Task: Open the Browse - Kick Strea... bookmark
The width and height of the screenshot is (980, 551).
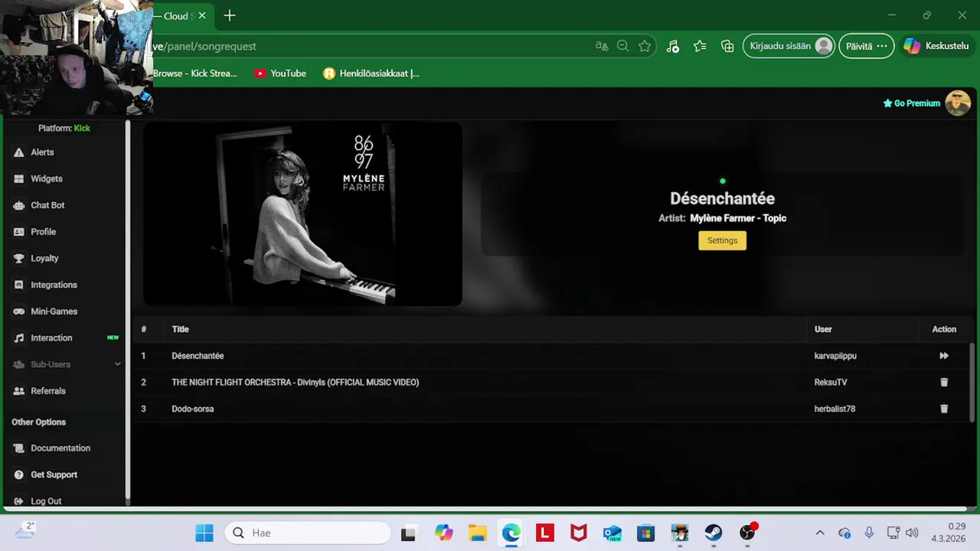Action: pos(195,73)
